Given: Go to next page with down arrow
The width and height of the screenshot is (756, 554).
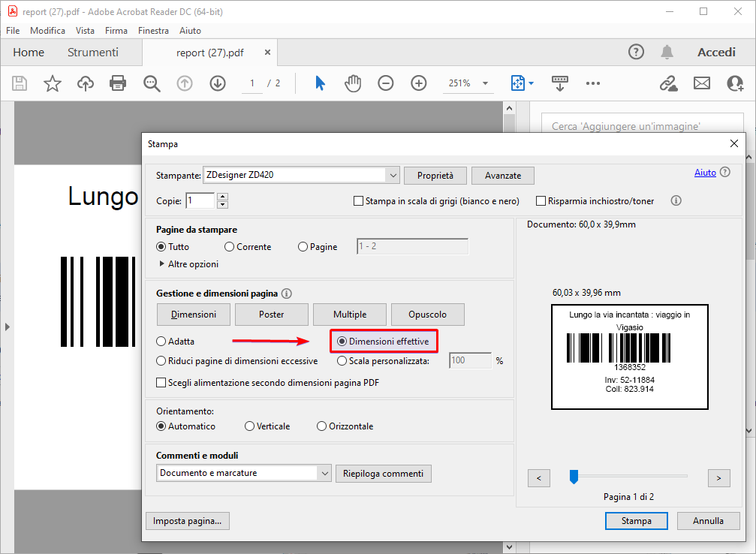Looking at the screenshot, I should 218,83.
